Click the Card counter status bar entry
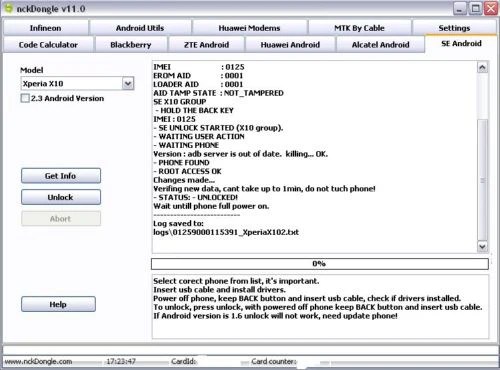The image size is (500, 370). (x=273, y=361)
